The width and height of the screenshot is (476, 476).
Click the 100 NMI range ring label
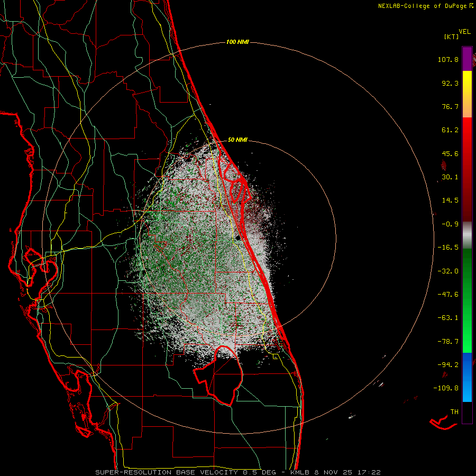point(237,42)
